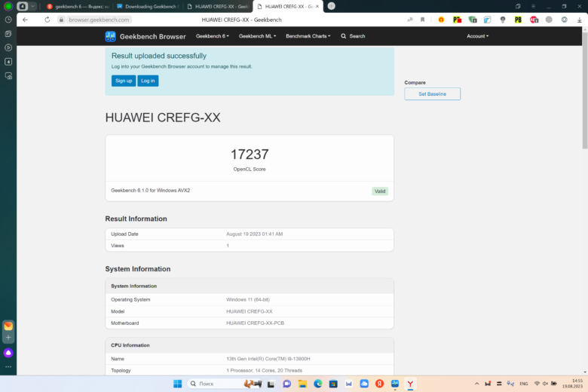Switch ENG input language in tray
The width and height of the screenshot is (588, 392).
tap(523, 384)
